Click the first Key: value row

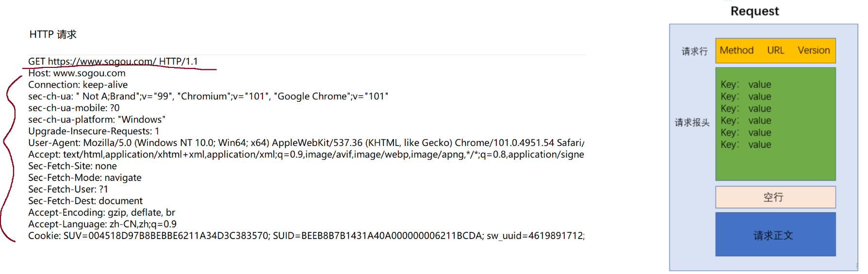746,84
